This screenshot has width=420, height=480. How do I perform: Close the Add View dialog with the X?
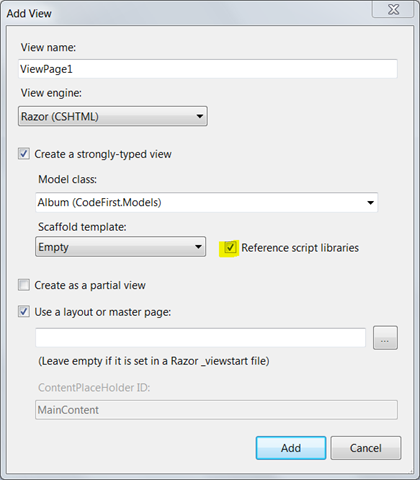[393, 9]
